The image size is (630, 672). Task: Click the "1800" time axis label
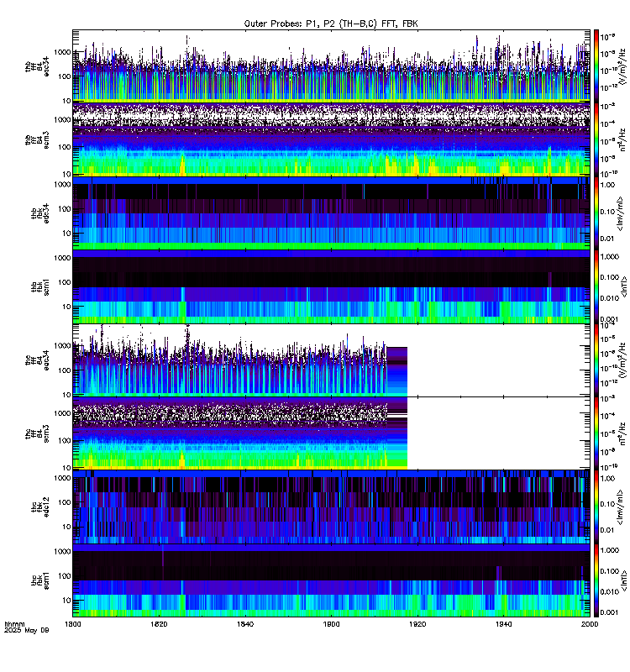(73, 624)
